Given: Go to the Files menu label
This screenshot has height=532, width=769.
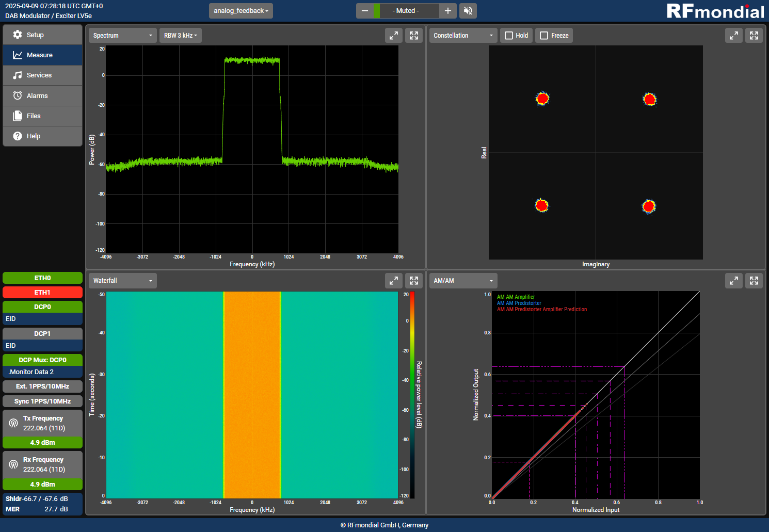Looking at the screenshot, I should pyautogui.click(x=34, y=116).
